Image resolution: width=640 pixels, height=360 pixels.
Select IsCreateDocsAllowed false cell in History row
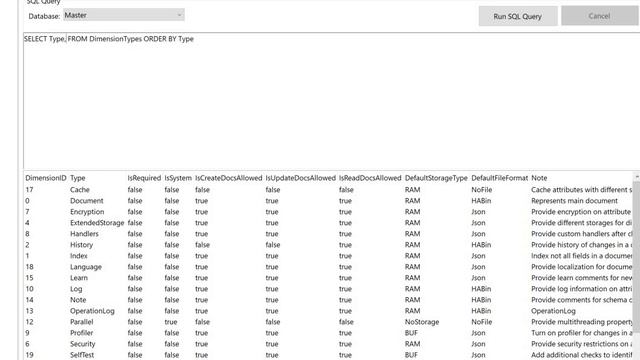point(202,245)
